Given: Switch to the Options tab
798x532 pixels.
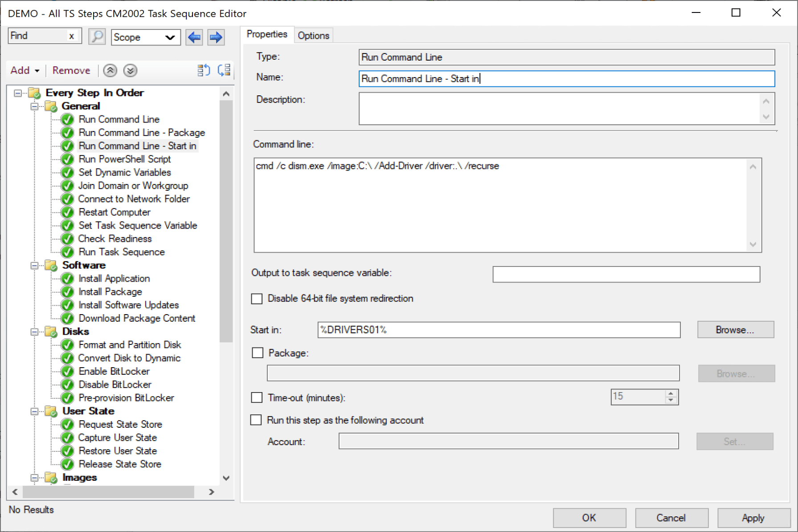Looking at the screenshot, I should click(x=313, y=35).
